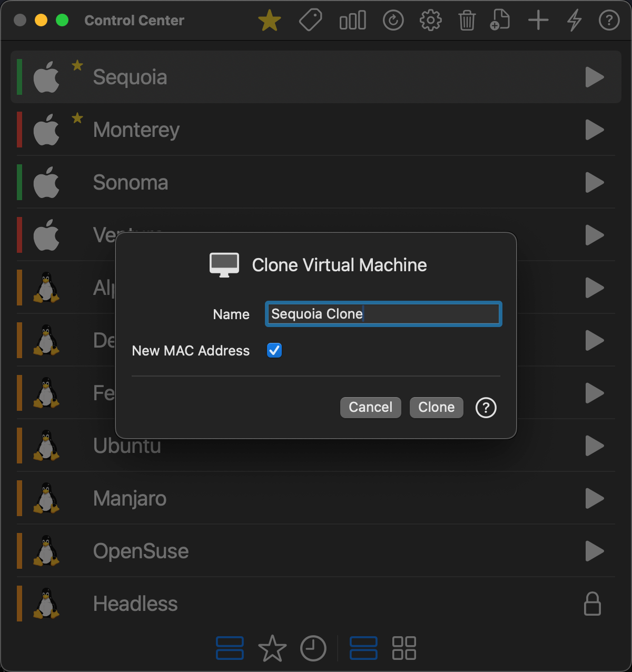Open the tags icon in the toolbar

pyautogui.click(x=310, y=19)
